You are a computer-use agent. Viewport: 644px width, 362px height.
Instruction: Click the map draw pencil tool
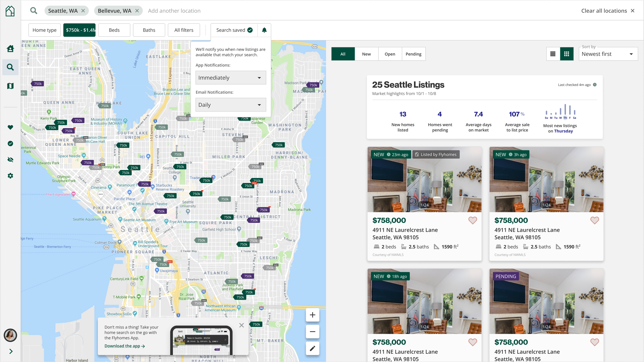point(312,348)
